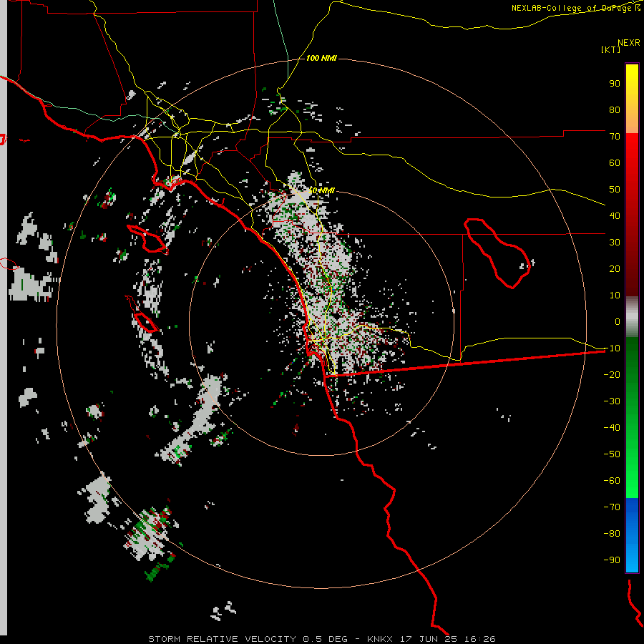Screen dimensions: 644x644
Task: Click the -10 value on velocity scale
Action: [x=612, y=348]
